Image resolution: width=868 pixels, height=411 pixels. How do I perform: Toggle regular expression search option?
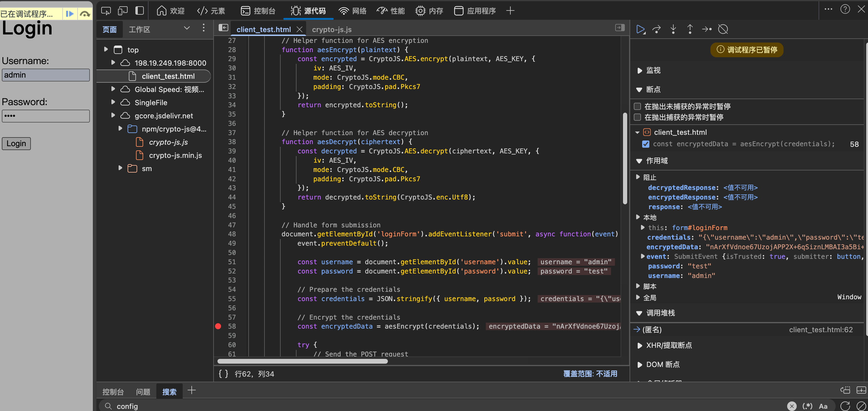[807, 406]
